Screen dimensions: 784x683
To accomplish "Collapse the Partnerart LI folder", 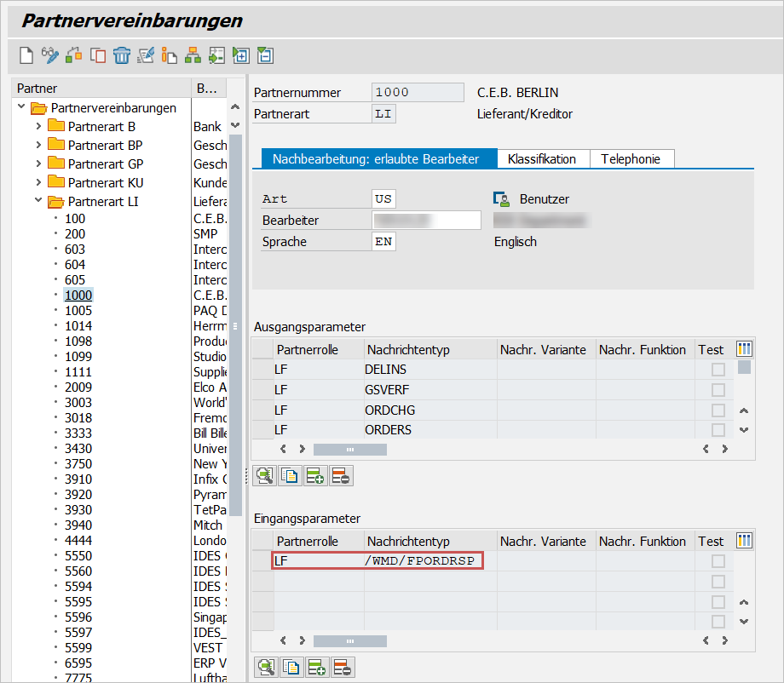I will 38,201.
